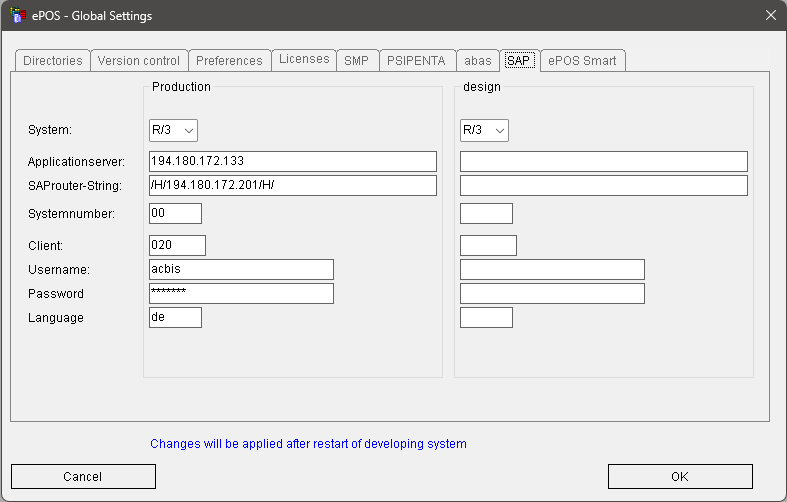
Task: Select the Preferences tab
Action: pyautogui.click(x=229, y=61)
